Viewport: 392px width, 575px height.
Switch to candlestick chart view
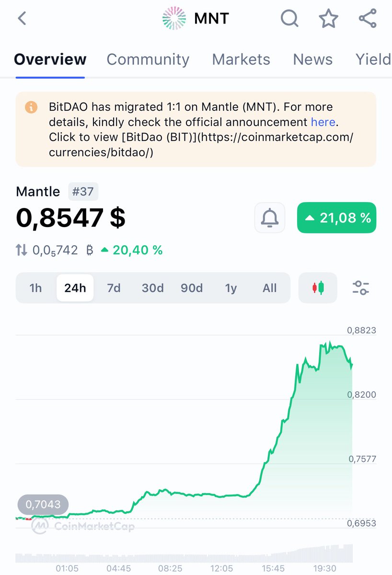pos(318,288)
